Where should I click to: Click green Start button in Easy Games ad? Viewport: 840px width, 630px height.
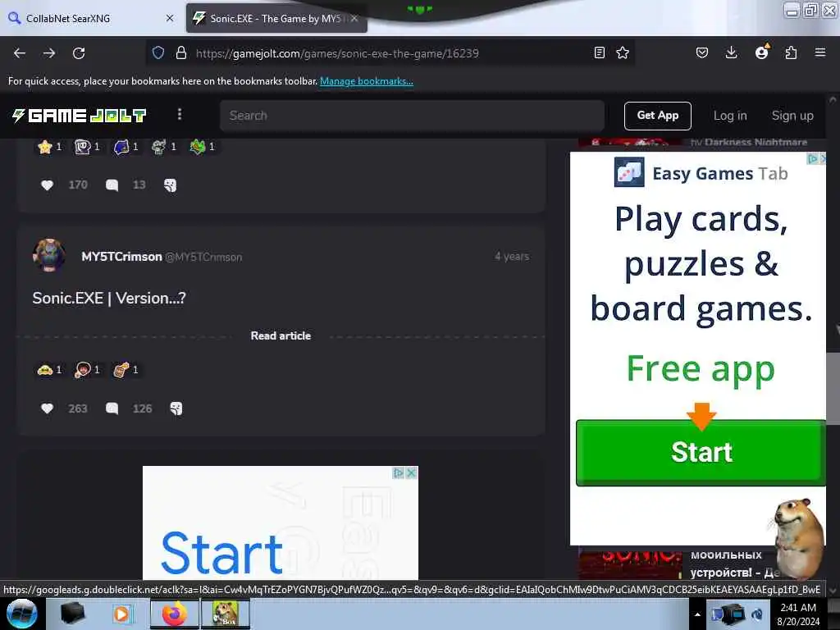tap(701, 452)
